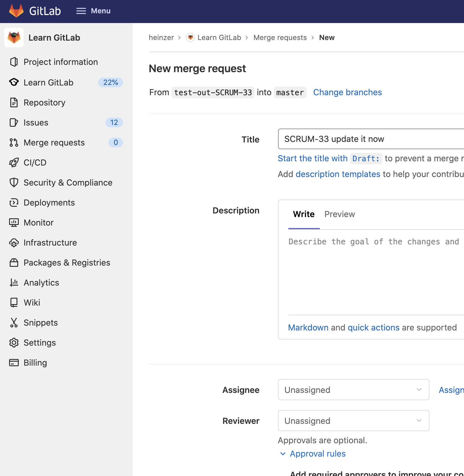Collapse the Approval rules section
Image resolution: width=464 pixels, height=476 pixels.
tap(313, 454)
